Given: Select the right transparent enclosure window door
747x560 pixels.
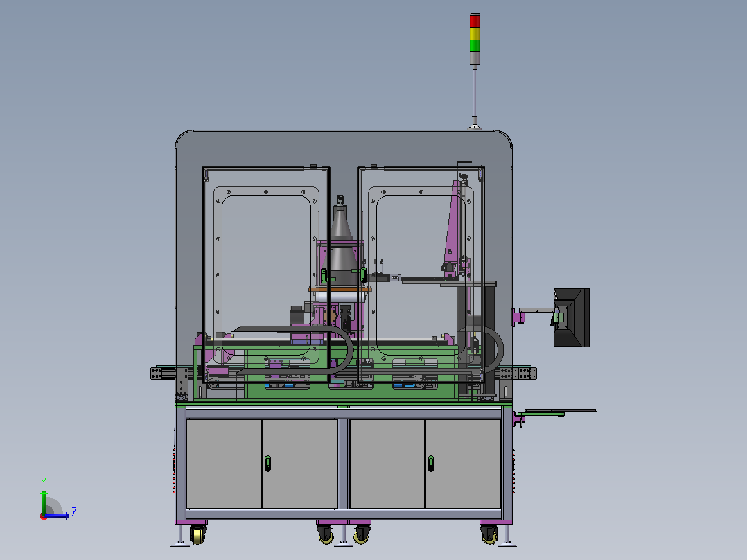Looking at the screenshot, I should coord(421,274).
